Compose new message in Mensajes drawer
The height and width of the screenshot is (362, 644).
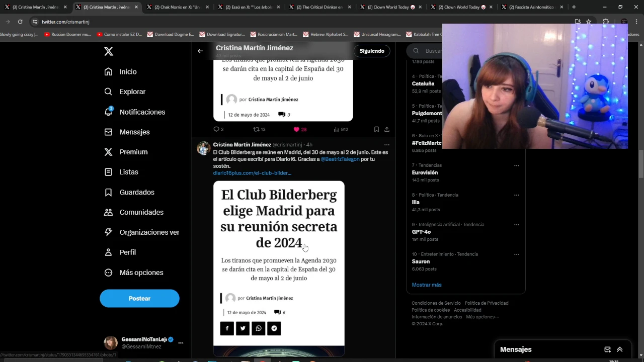[x=607, y=349]
